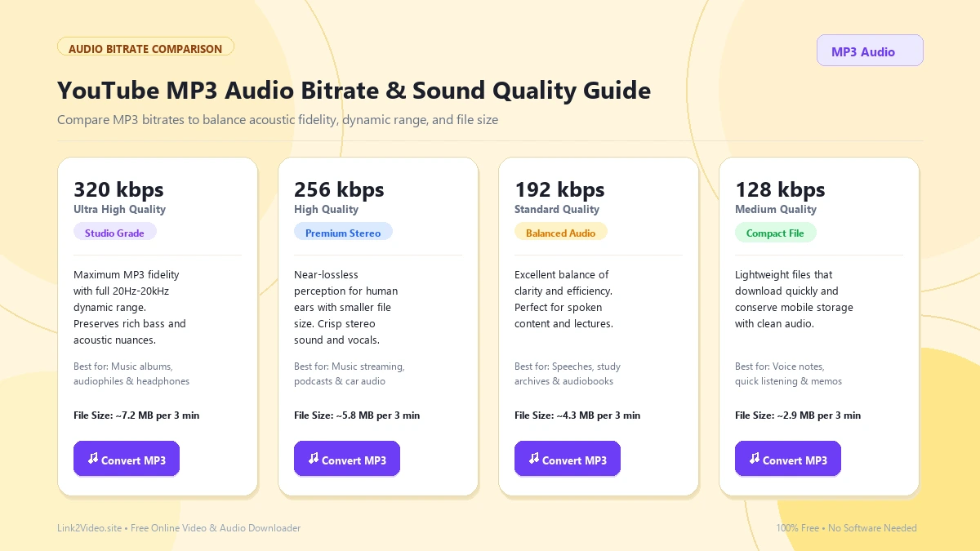
Task: Click music note icon in 256 kbps Convert button
Action: click(x=314, y=459)
